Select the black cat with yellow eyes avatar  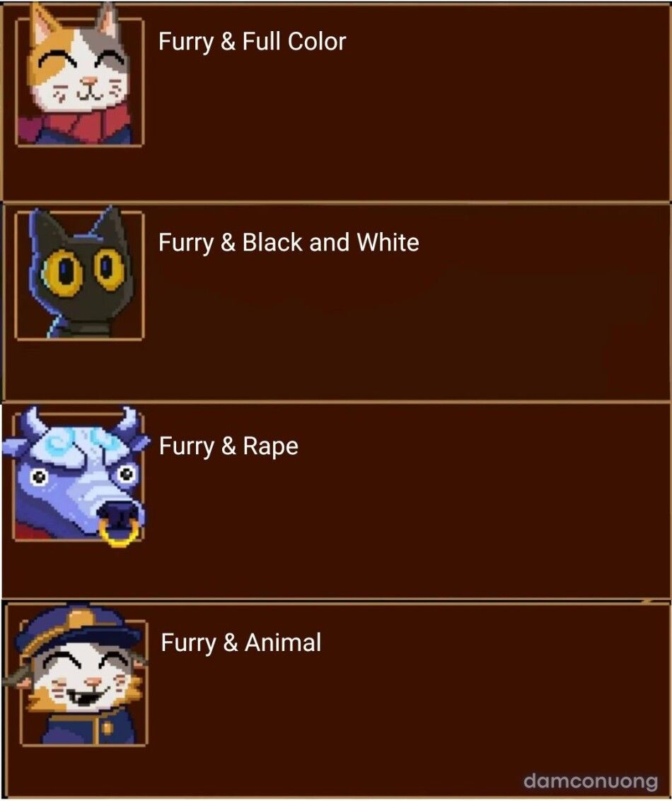(79, 273)
